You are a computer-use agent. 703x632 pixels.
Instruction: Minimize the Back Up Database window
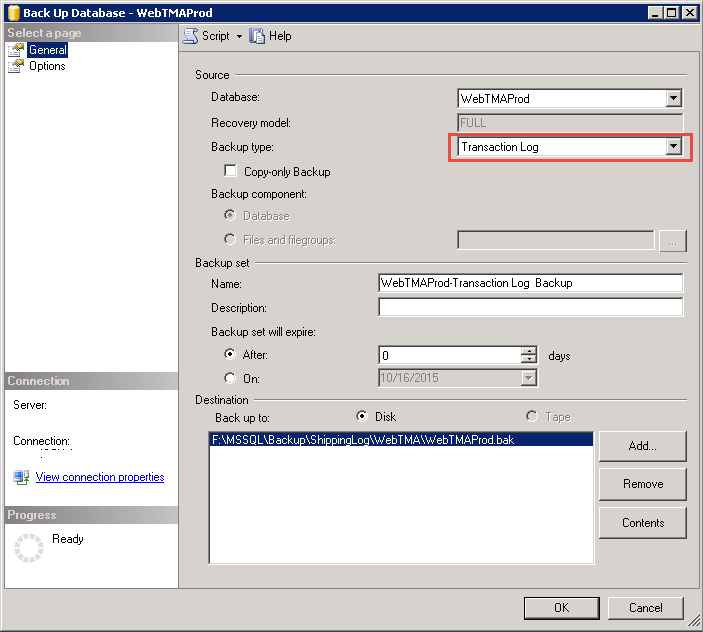655,13
